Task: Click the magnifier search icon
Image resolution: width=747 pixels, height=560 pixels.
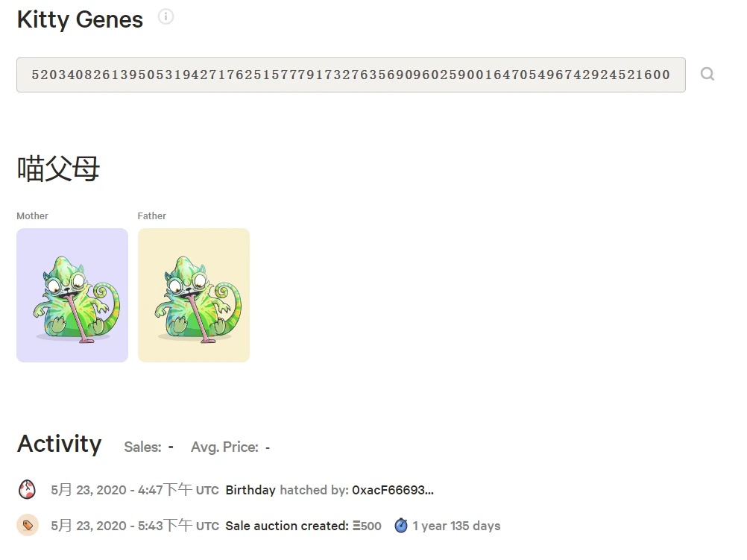Action: [x=707, y=74]
